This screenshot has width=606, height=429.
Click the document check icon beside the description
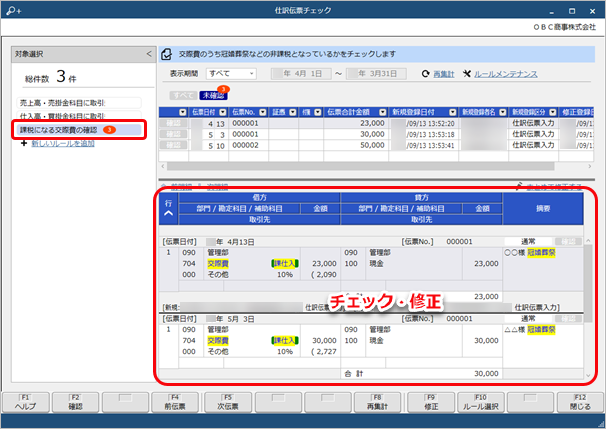coord(167,54)
